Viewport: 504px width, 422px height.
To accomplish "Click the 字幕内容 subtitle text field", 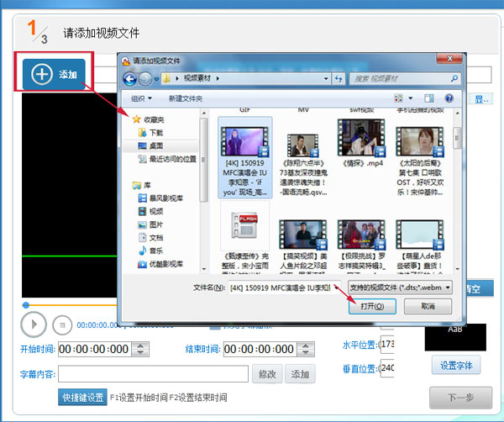I will 153,373.
